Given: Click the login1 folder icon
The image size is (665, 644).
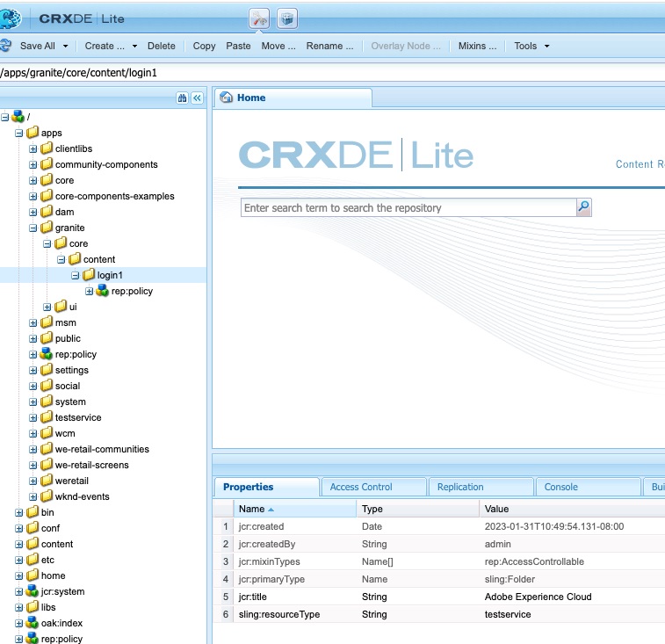Looking at the screenshot, I should point(89,275).
